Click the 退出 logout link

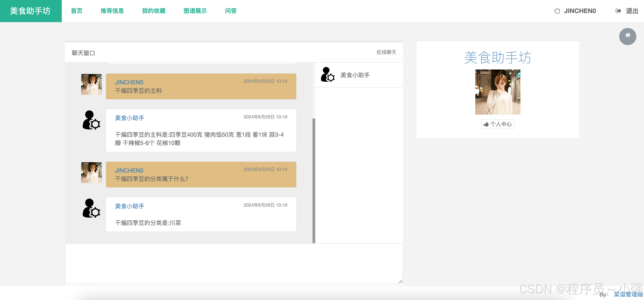[x=632, y=11]
